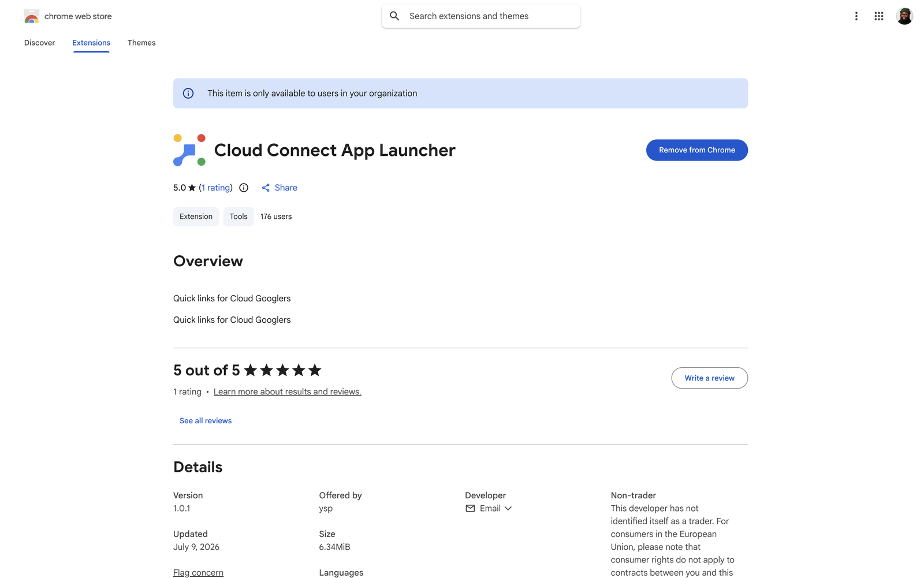Click the Tools category chip
The width and height of the screenshot is (924, 578).
239,217
